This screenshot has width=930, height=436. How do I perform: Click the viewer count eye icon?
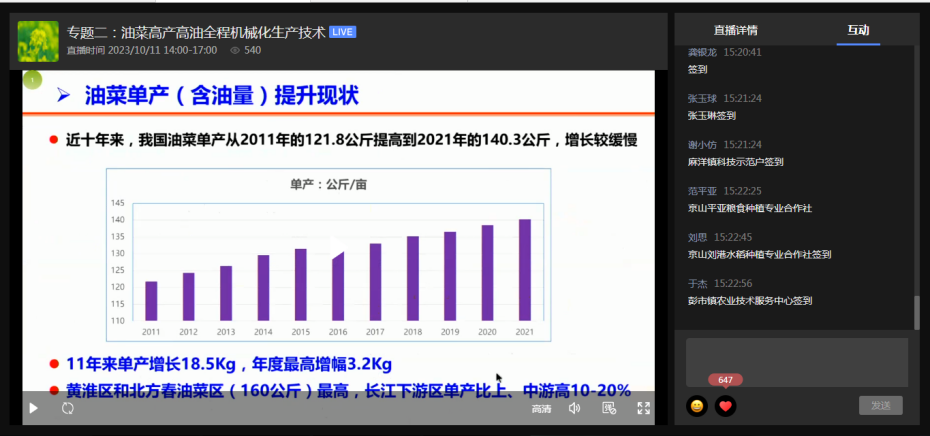[235, 50]
